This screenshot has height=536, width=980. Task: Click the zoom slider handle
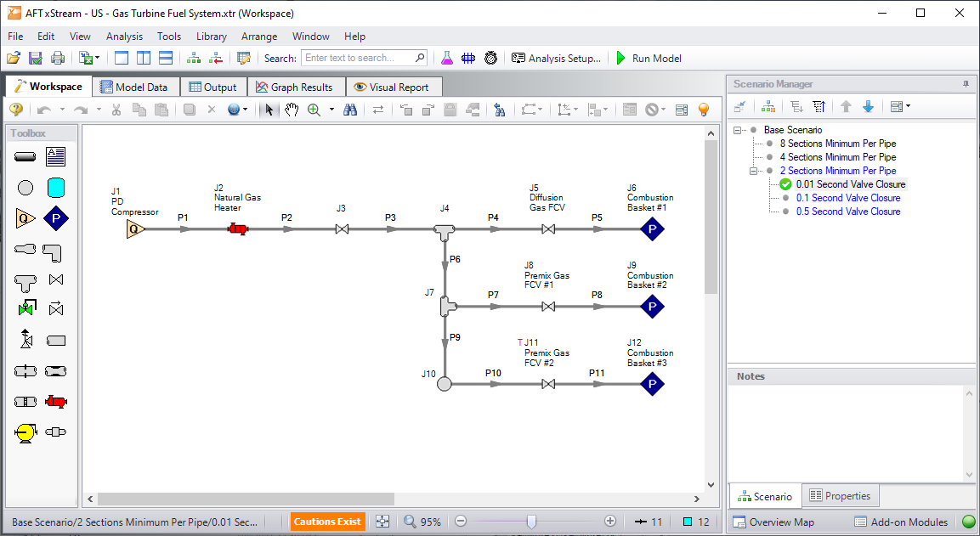click(x=531, y=522)
